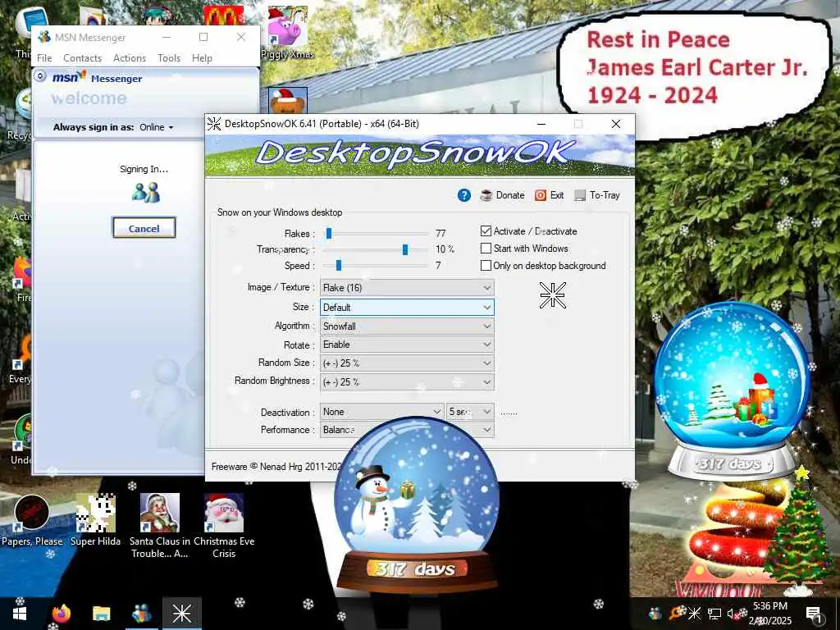The width and height of the screenshot is (840, 630).
Task: Open the Always sign in as Online dropdown
Action: point(157,127)
